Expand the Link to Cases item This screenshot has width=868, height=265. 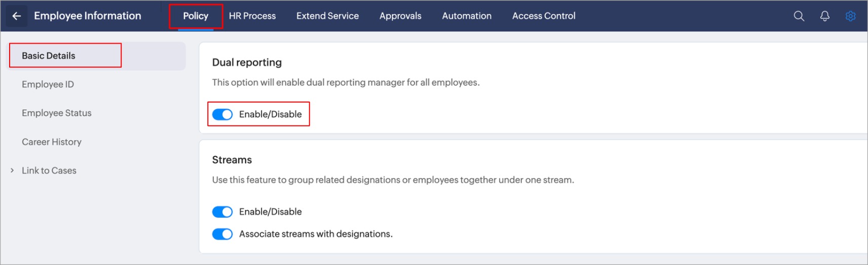[x=12, y=171]
